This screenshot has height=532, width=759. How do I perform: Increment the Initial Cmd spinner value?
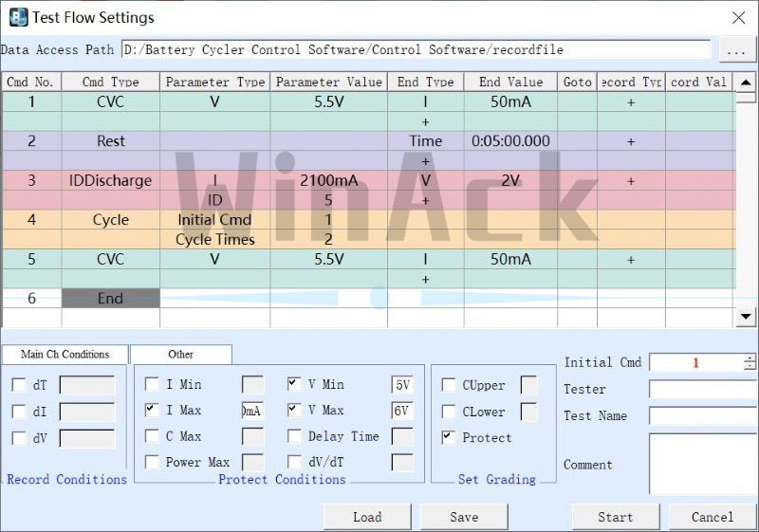pyautogui.click(x=750, y=358)
